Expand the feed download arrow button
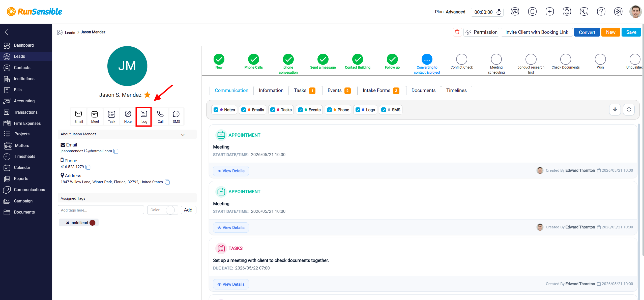 pos(615,110)
